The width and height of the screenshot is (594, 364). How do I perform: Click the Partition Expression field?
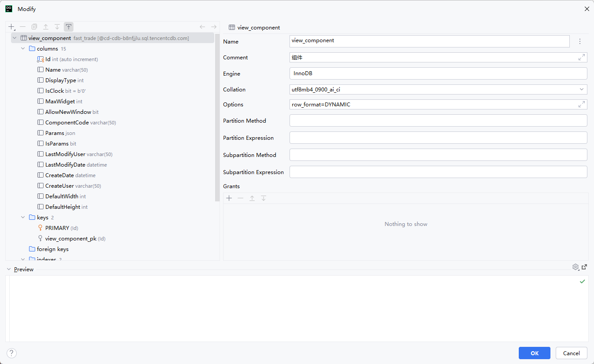(x=438, y=138)
